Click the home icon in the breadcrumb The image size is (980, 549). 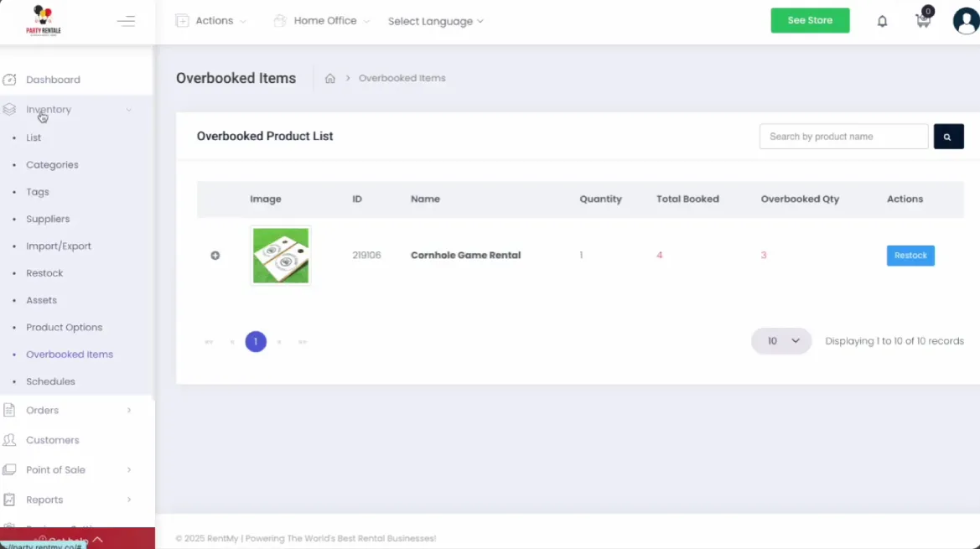click(330, 77)
